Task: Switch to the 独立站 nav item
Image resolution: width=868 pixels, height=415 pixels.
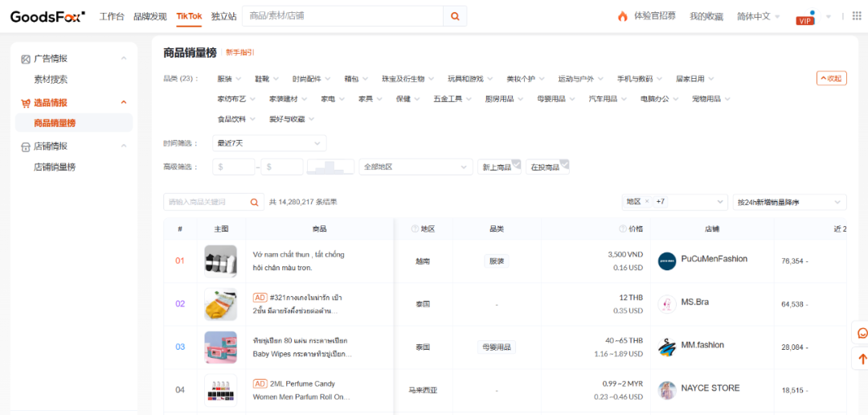Action: pyautogui.click(x=223, y=17)
